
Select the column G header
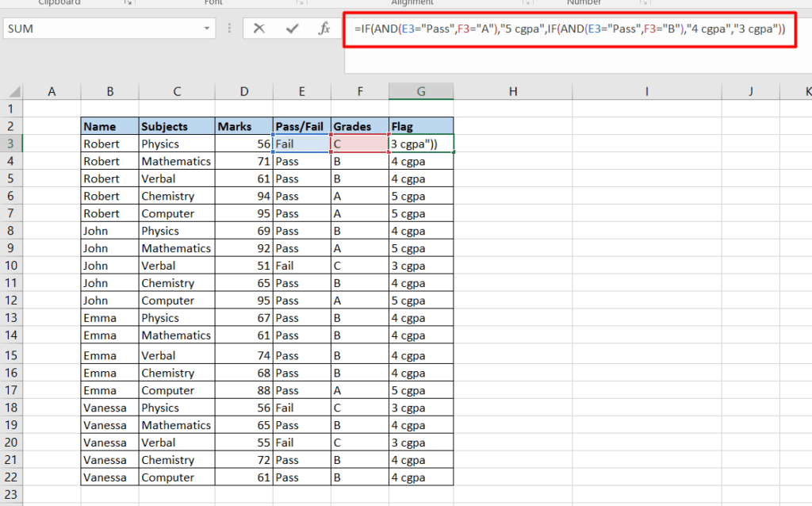[x=420, y=90]
